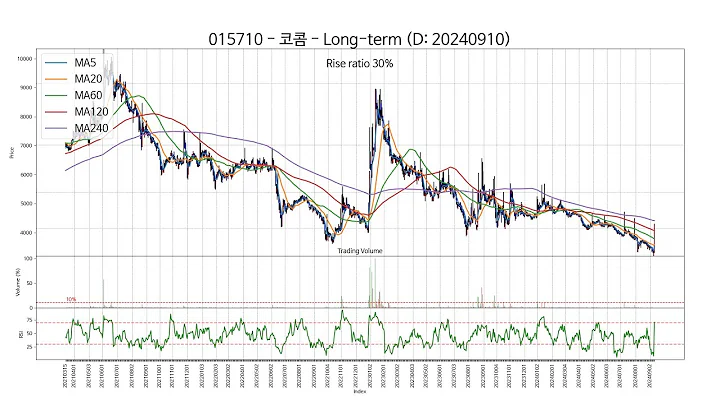Click the 'Price' y-axis label
720x404 pixels.
[12, 152]
